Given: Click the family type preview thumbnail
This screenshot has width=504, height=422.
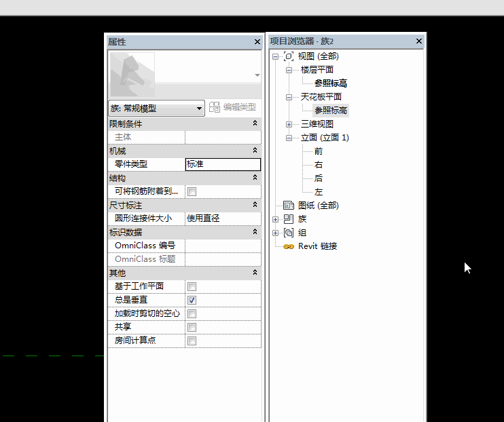Looking at the screenshot, I should 132,75.
